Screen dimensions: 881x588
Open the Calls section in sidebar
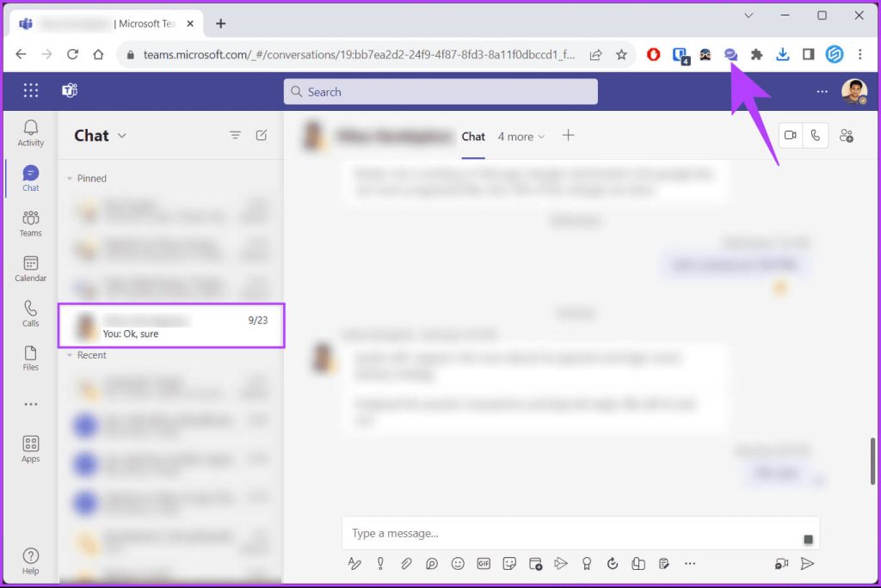coord(30,314)
